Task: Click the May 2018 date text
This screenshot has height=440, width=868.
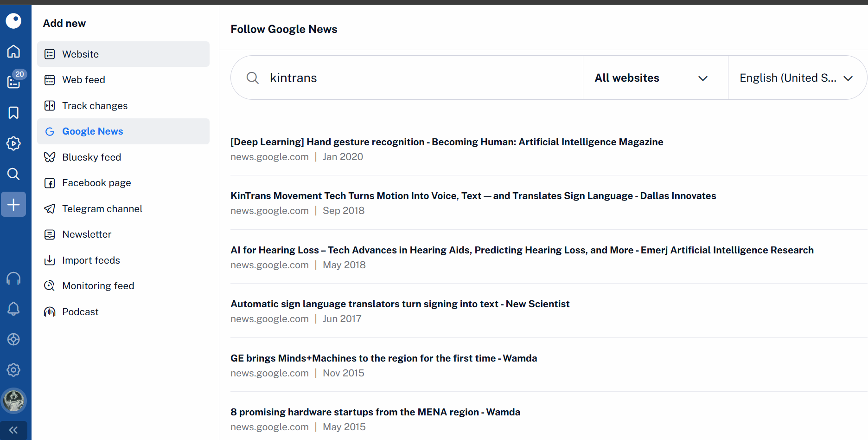Action: point(344,265)
